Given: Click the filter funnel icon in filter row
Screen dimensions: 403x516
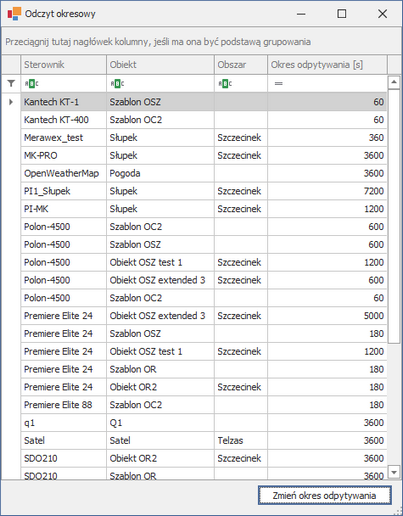Looking at the screenshot, I should tap(11, 83).
